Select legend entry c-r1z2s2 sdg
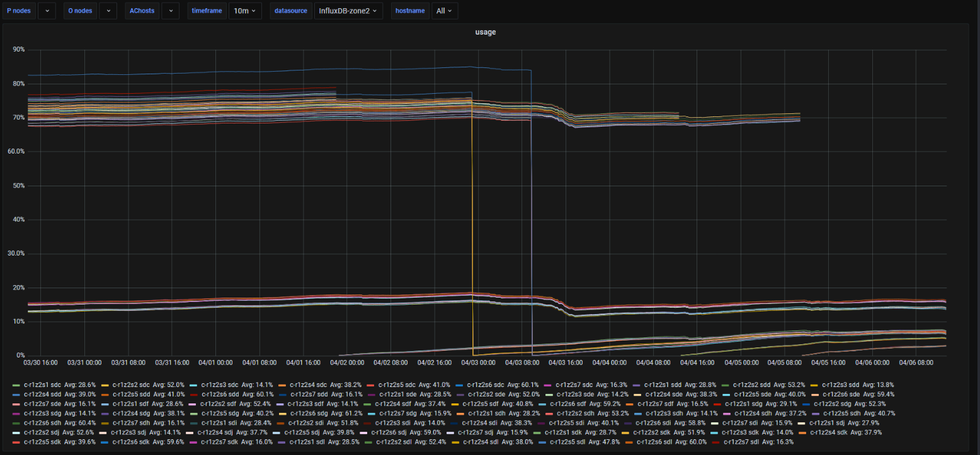 pos(833,403)
